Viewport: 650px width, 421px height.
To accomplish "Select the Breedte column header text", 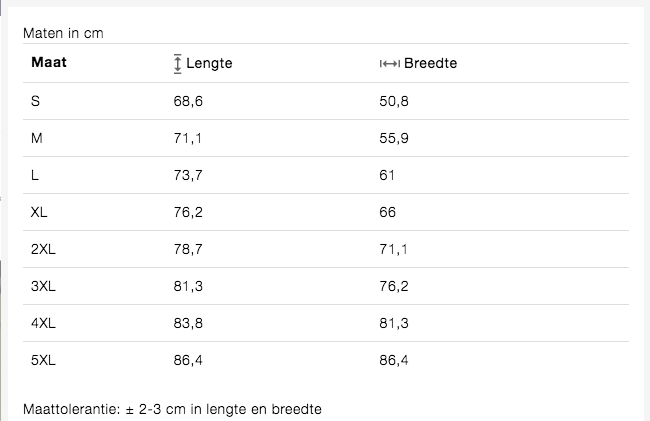I will tap(431, 63).
